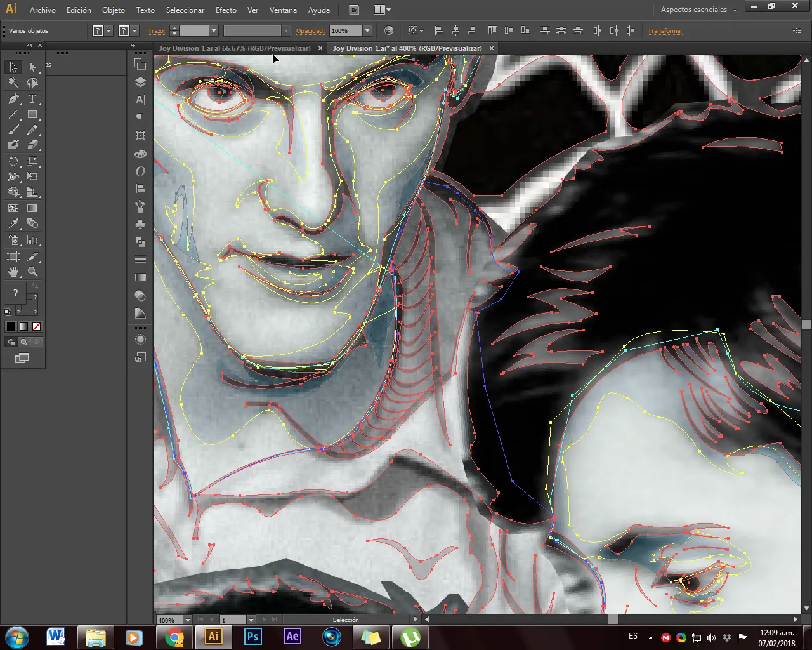Change the screen mode button
This screenshot has width=812, height=650.
pyautogui.click(x=22, y=359)
